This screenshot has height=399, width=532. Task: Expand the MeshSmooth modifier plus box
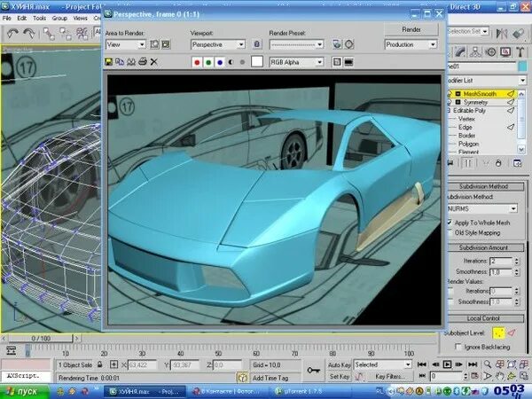458,94
